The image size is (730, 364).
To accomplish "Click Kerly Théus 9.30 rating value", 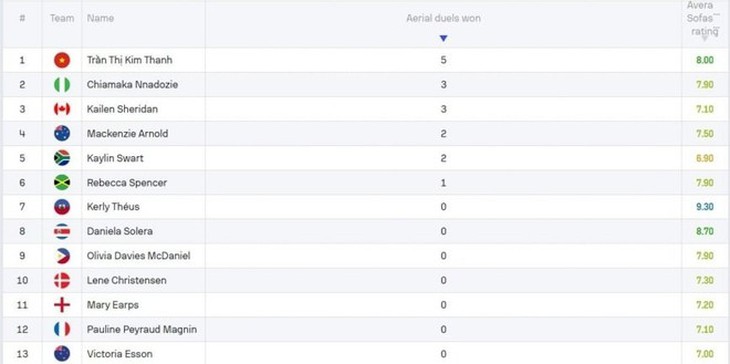I will click(x=705, y=207).
